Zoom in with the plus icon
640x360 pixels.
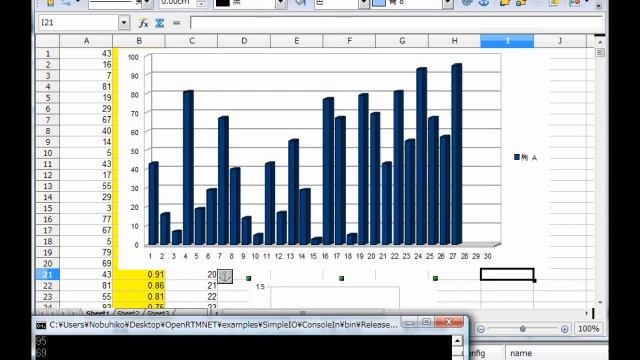coord(564,329)
